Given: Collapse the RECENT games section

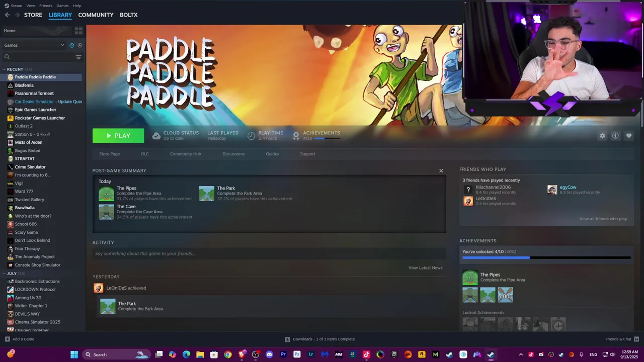Looking at the screenshot, I should click(x=5, y=69).
